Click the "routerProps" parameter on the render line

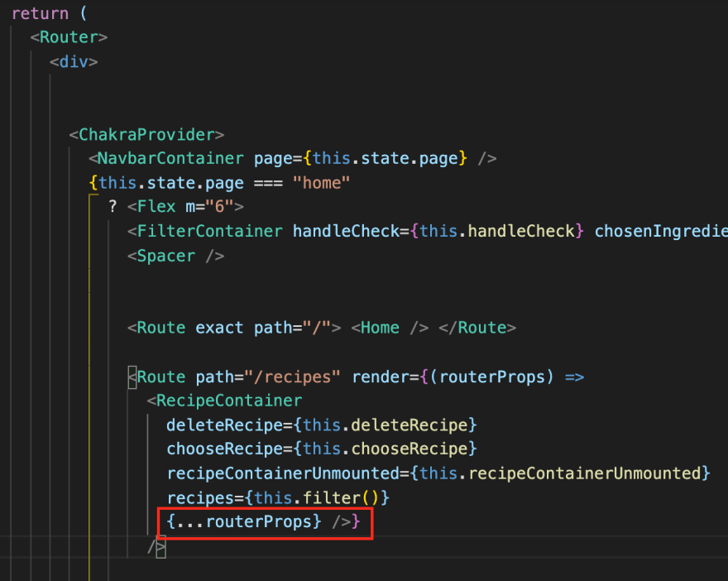tap(491, 377)
